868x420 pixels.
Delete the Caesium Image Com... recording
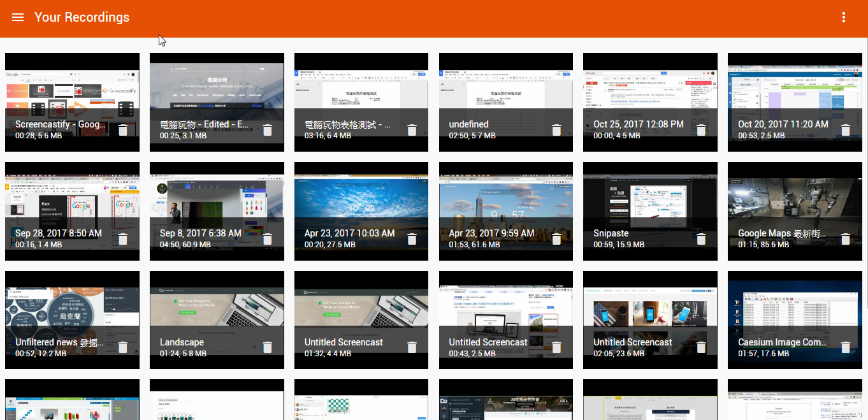[x=846, y=348]
